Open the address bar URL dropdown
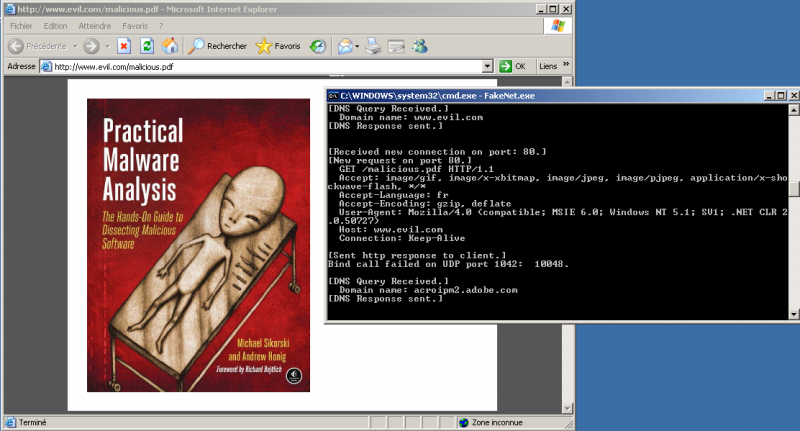The width and height of the screenshot is (800, 431). pos(488,66)
